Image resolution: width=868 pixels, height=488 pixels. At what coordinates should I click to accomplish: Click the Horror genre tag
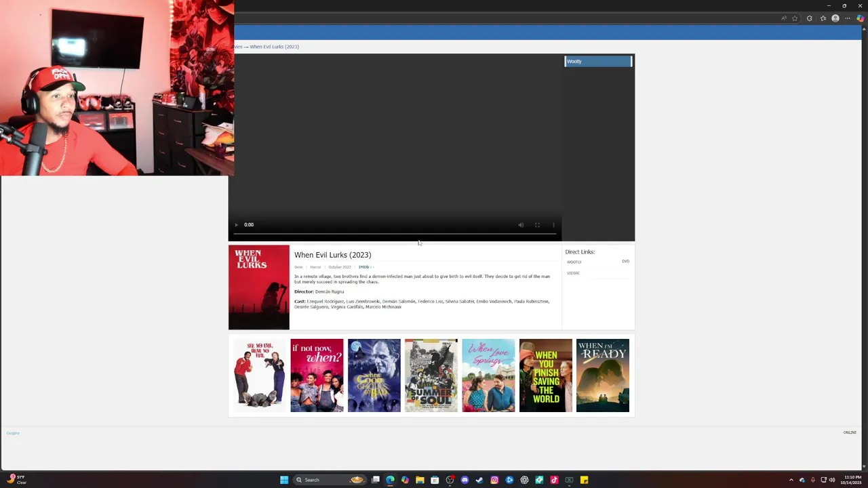pyautogui.click(x=315, y=267)
